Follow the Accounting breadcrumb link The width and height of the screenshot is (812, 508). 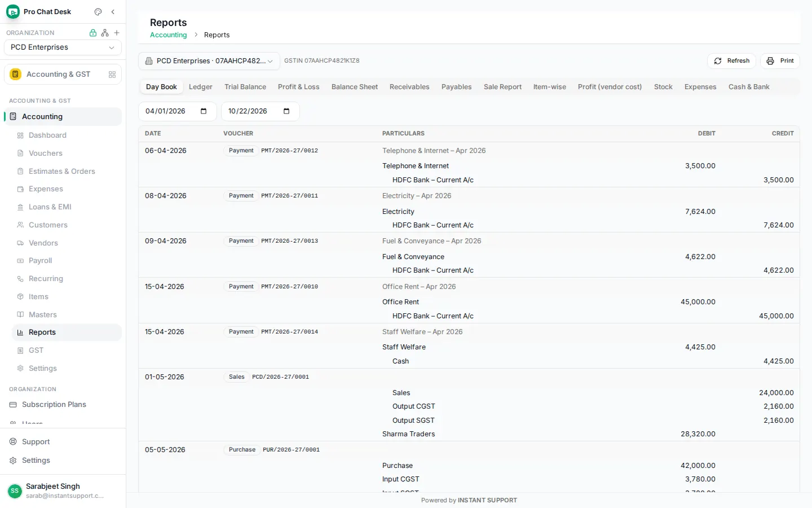pos(168,35)
